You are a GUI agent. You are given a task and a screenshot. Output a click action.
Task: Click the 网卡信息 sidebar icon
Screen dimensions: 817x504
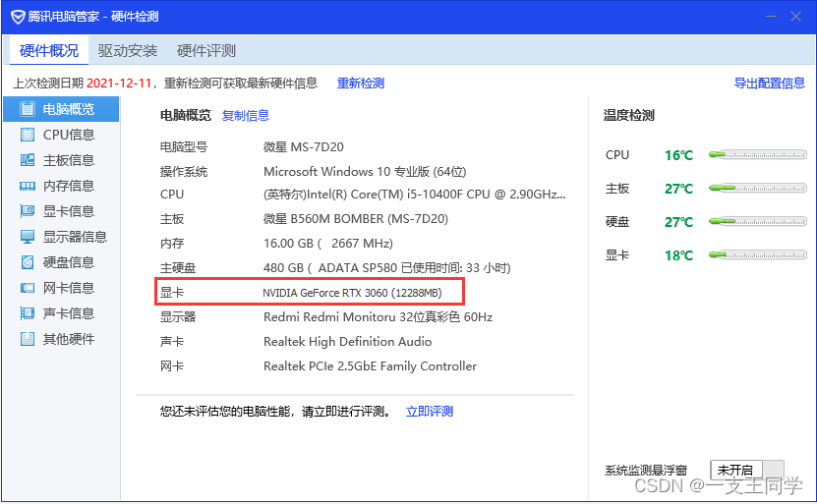pos(28,288)
